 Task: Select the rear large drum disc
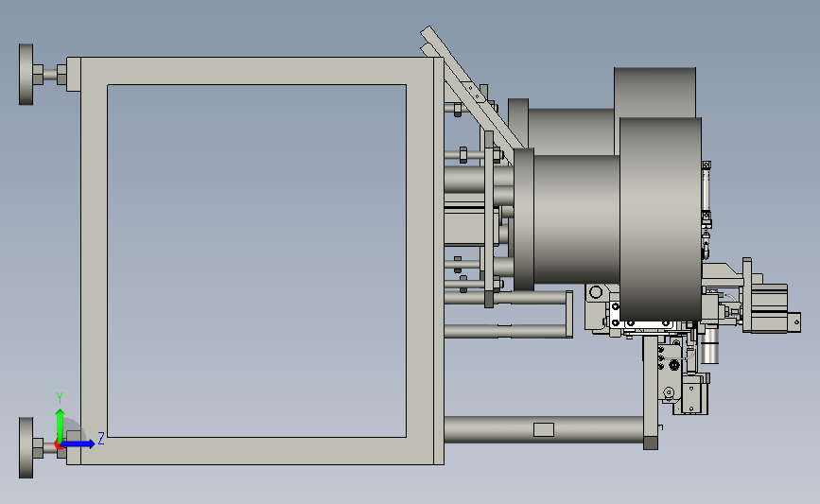coord(654,92)
